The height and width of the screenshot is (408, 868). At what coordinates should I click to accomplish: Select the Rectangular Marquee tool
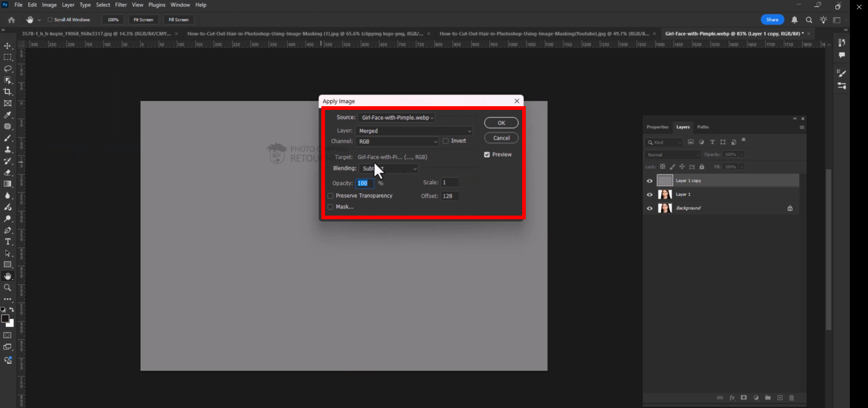(x=7, y=57)
